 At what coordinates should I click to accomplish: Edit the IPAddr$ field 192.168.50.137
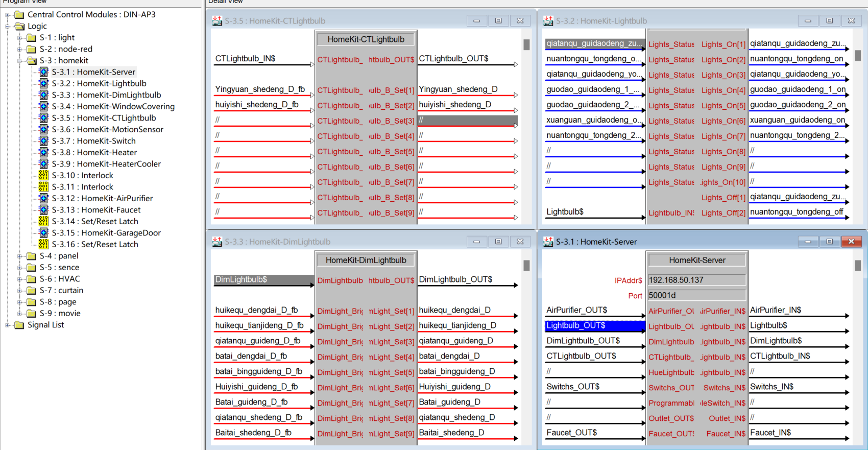point(697,280)
